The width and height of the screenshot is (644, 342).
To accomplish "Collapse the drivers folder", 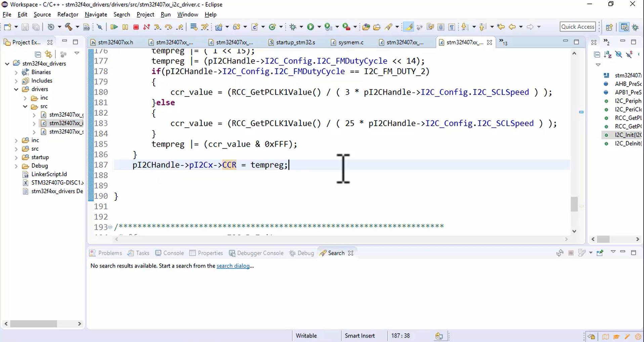I will [16, 89].
